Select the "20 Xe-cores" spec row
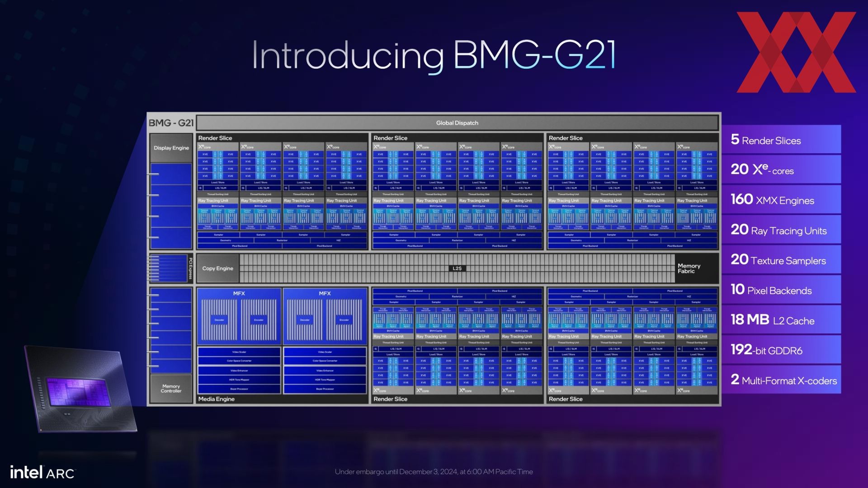Viewport: 868px width, 488px height. tap(781, 169)
